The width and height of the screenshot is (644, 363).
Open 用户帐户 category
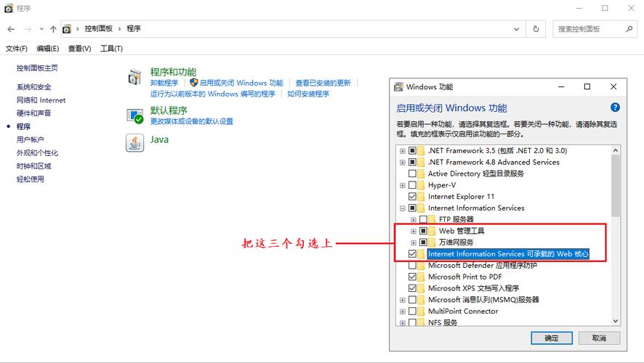click(30, 139)
